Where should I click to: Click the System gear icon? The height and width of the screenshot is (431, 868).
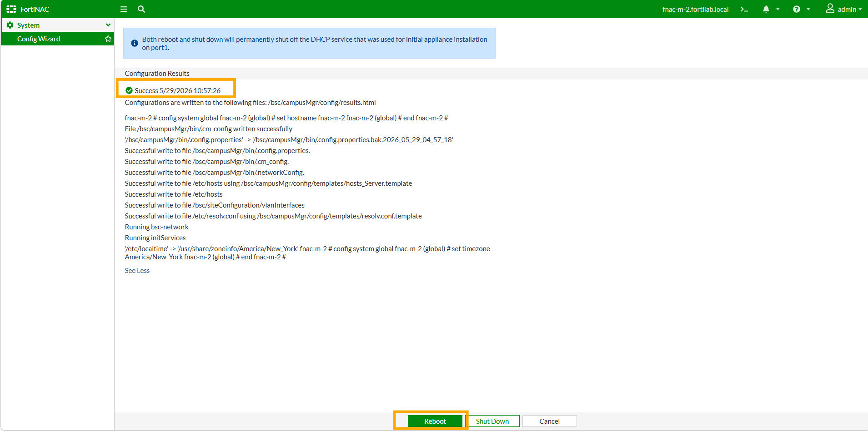pos(10,25)
